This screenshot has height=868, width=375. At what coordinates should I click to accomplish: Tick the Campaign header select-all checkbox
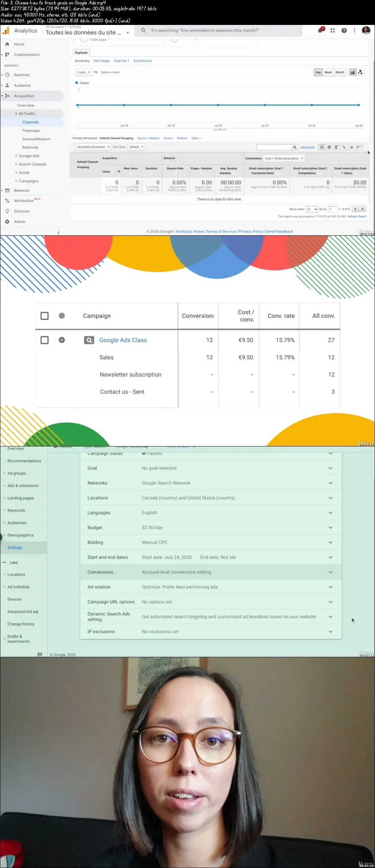tap(45, 316)
